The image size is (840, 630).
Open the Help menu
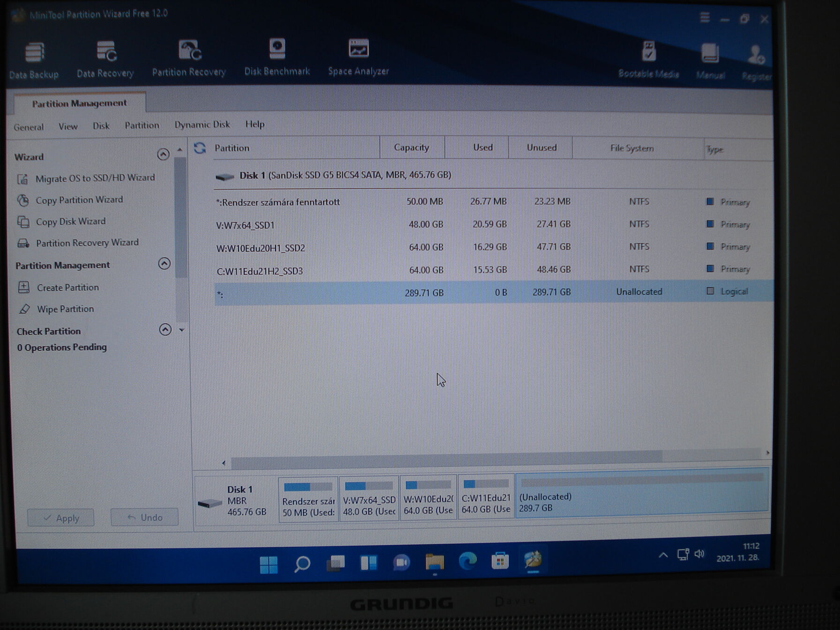coord(255,124)
